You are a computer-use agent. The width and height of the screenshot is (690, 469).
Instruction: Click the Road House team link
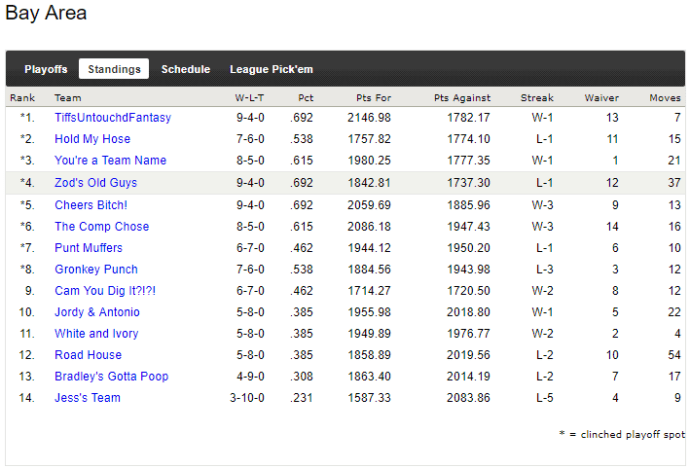click(88, 355)
